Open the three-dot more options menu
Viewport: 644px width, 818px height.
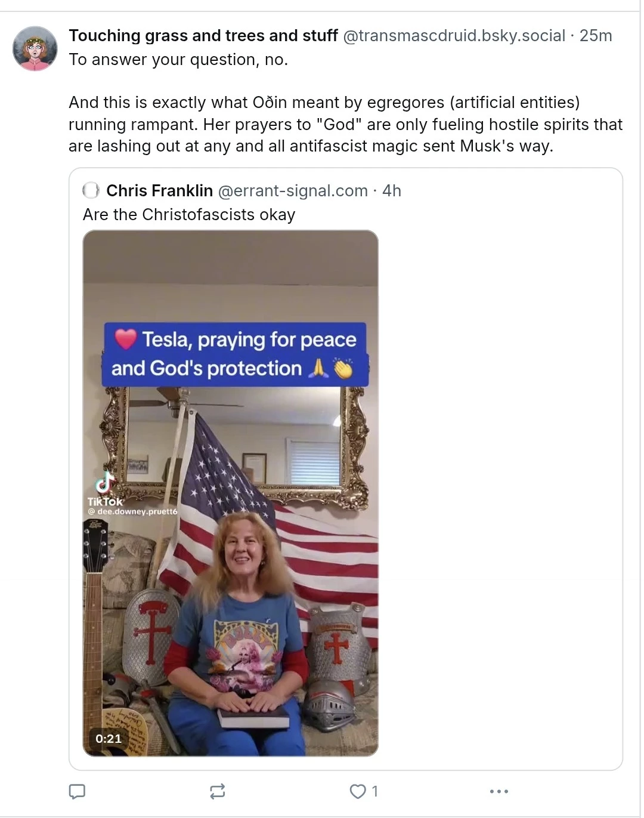click(499, 792)
